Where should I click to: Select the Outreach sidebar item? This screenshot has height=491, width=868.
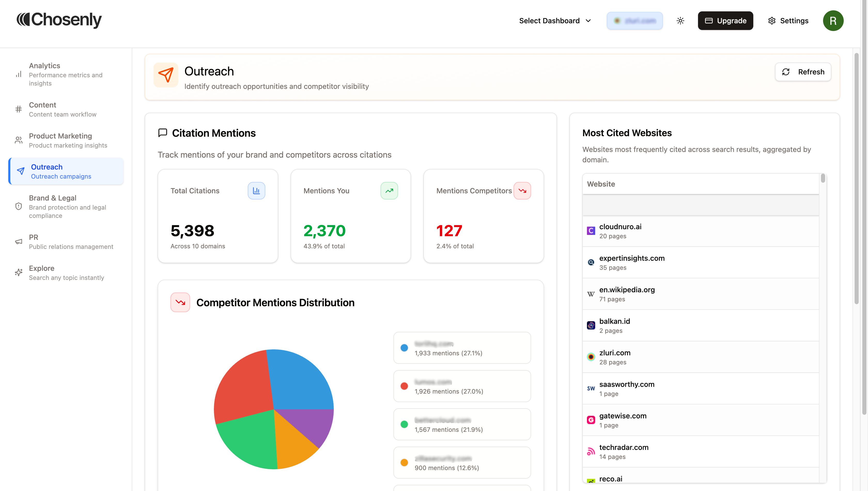point(66,171)
